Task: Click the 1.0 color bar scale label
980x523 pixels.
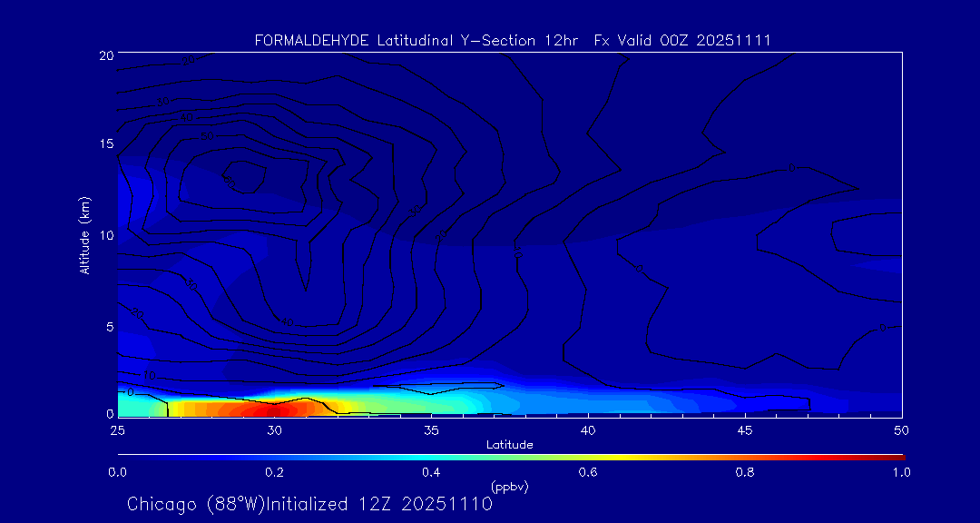Action: coord(902,472)
